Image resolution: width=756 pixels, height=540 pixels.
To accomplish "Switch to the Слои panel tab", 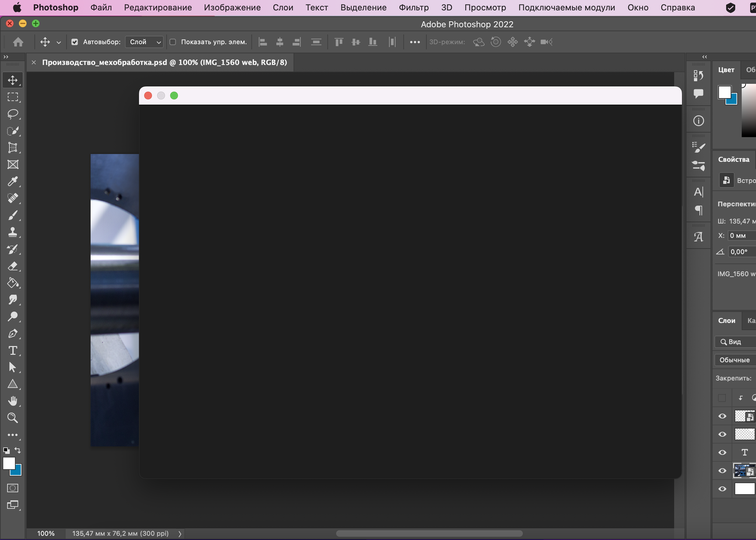I will coord(727,321).
